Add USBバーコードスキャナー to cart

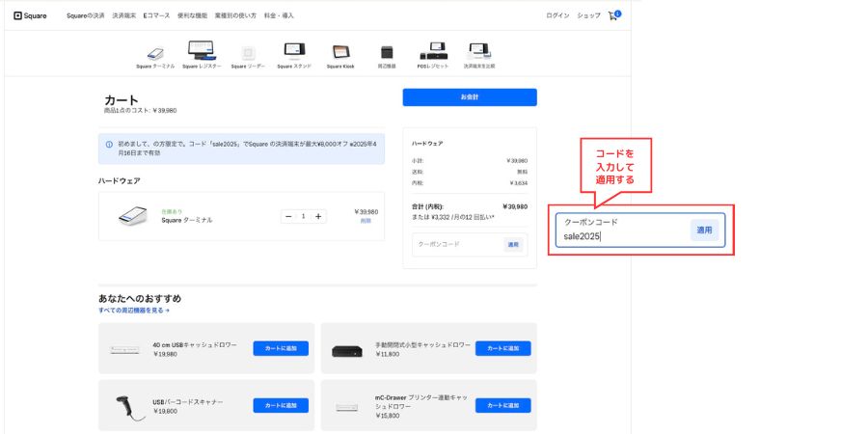[281, 406]
